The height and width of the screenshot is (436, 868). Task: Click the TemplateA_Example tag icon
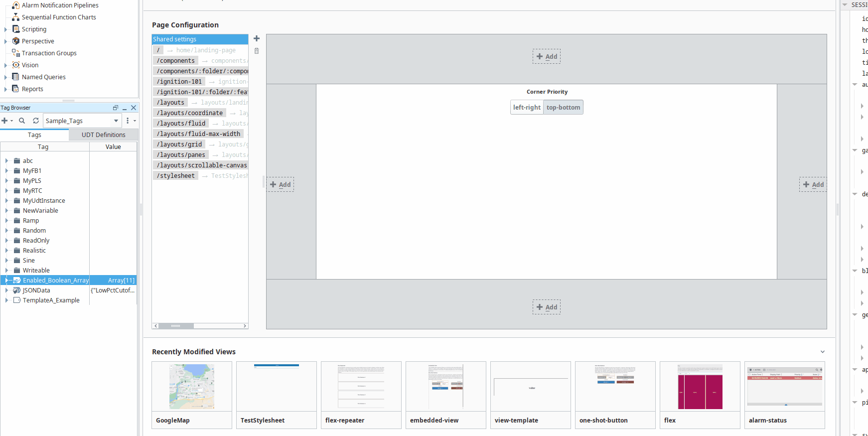pyautogui.click(x=17, y=300)
